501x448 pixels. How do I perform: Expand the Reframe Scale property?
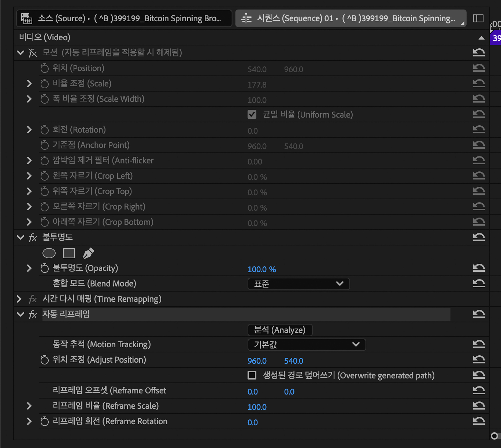click(29, 406)
